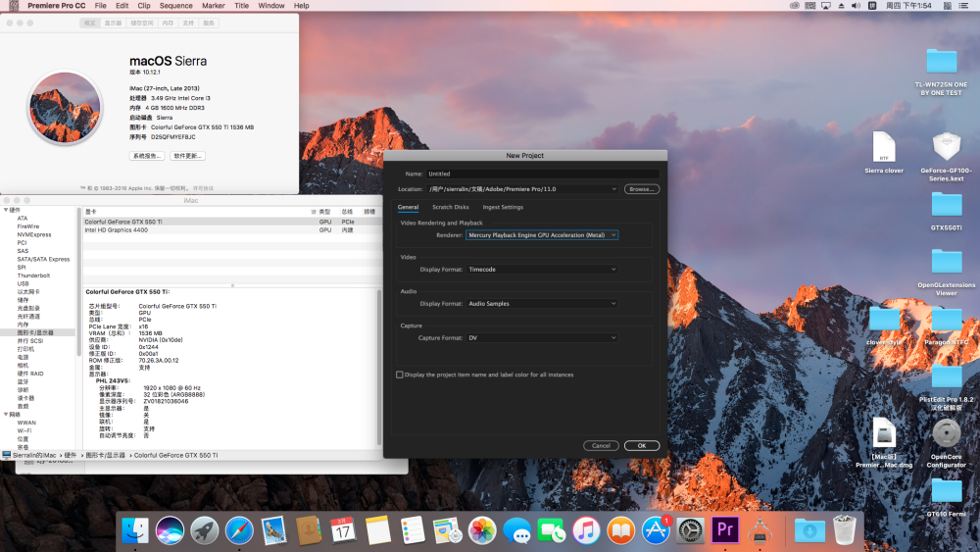Viewport: 980px width, 552px height.
Task: Collapse the 硬件 tree section
Action: 6,210
